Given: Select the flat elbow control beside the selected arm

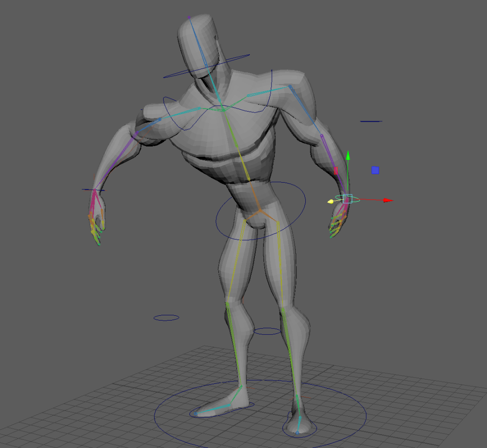Looking at the screenshot, I should tap(371, 121).
